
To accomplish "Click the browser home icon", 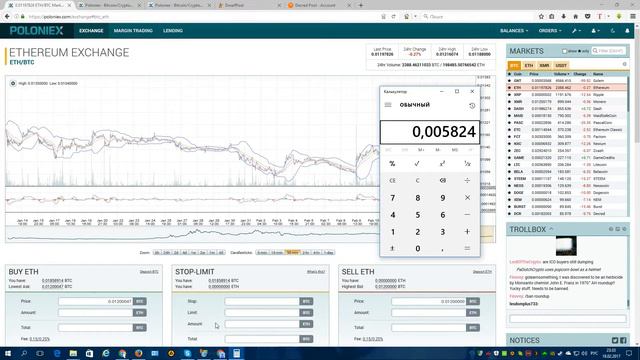I will [x=576, y=16].
